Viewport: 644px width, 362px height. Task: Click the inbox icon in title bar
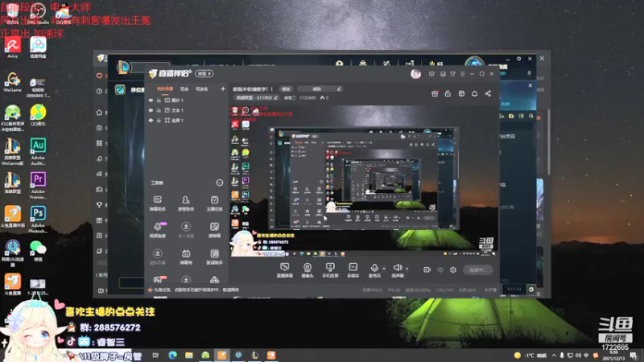tap(443, 74)
